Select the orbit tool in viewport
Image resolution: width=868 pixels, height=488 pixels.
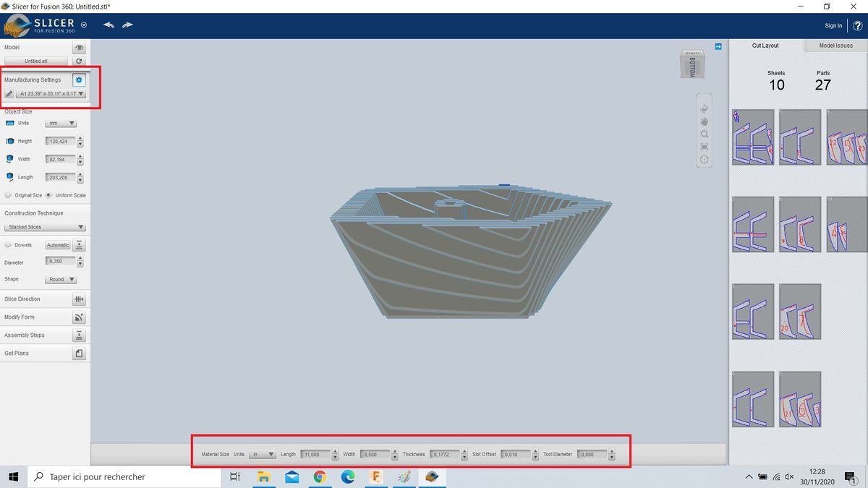pyautogui.click(x=705, y=108)
